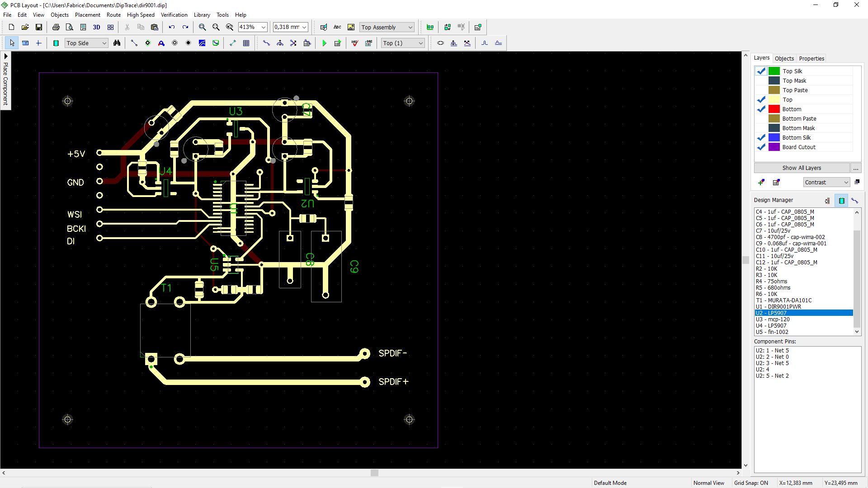Screen dimensions: 868x488
Task: Enable the Bottom Mask layer checkbox
Action: pyautogui.click(x=761, y=128)
